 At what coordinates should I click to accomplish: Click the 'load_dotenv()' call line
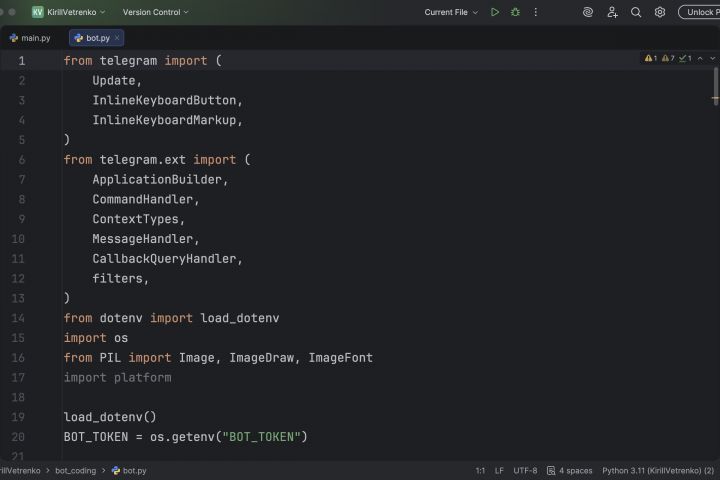point(110,417)
